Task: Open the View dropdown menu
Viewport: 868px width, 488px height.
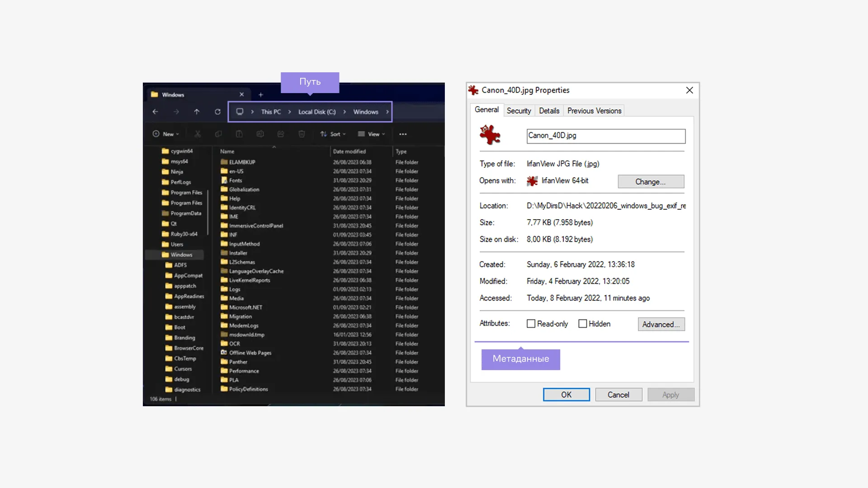Action: 372,134
